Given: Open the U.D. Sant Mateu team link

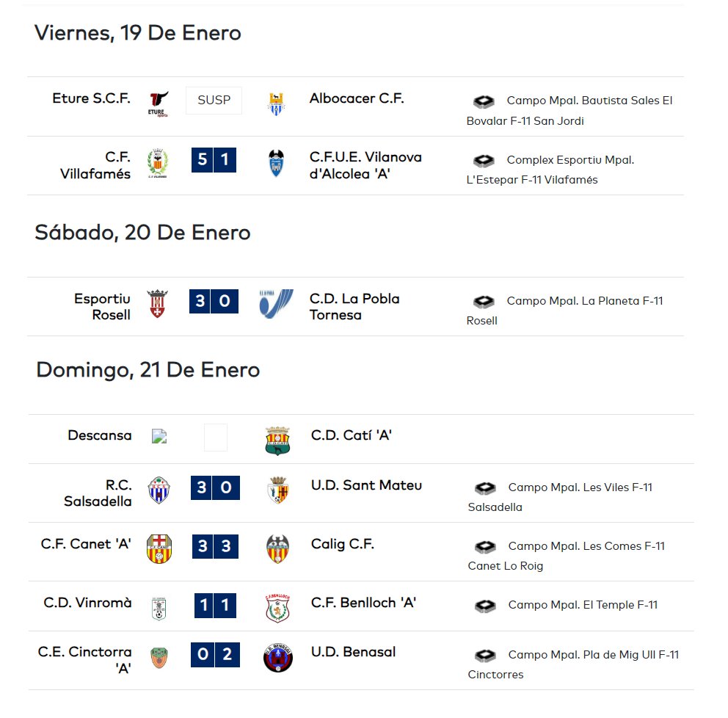Looking at the screenshot, I should [366, 485].
